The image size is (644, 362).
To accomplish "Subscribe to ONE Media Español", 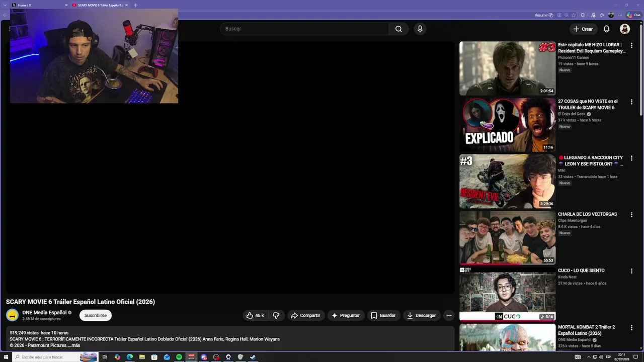I will tap(96, 316).
